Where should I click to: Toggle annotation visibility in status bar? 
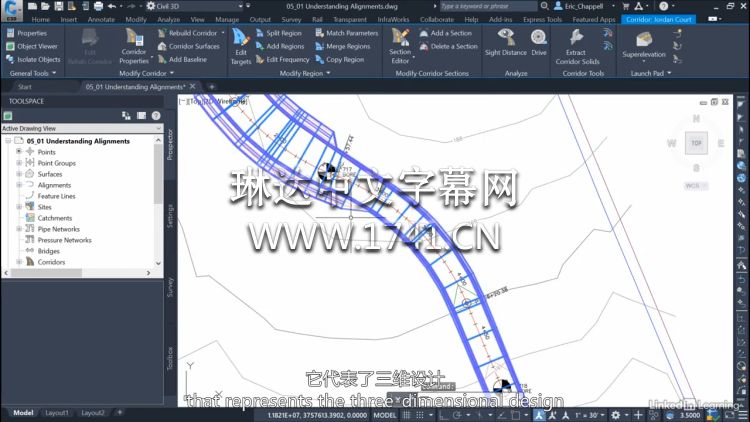pos(539,415)
